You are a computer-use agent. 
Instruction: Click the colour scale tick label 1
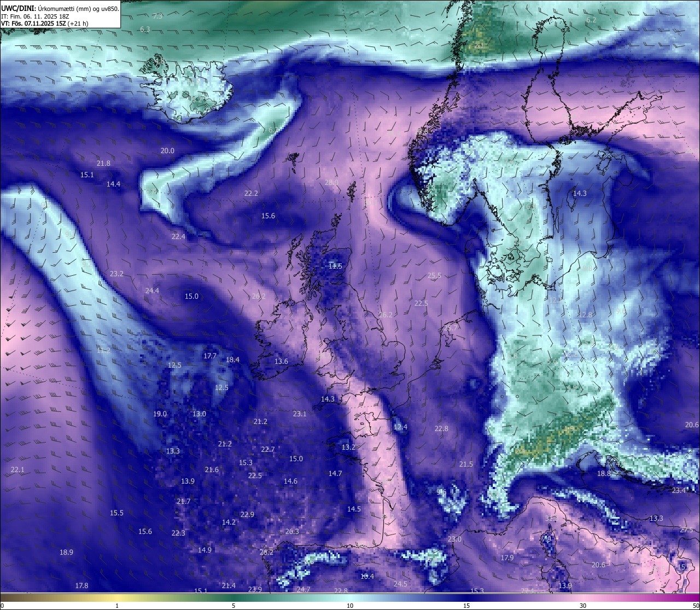(117, 606)
